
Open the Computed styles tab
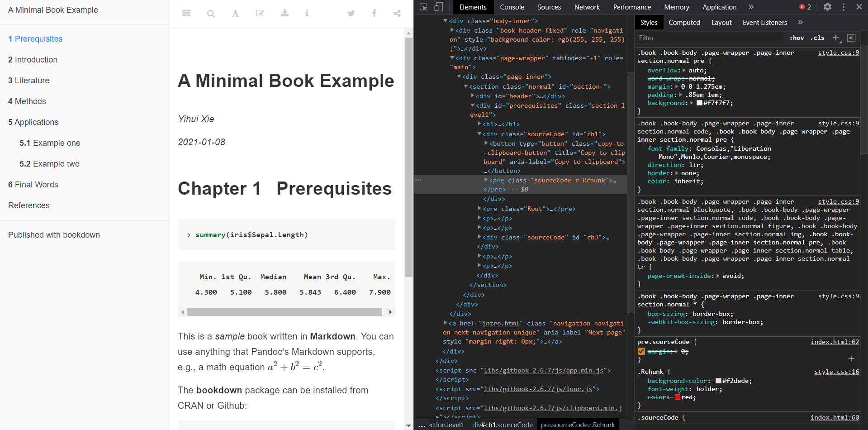tap(684, 23)
